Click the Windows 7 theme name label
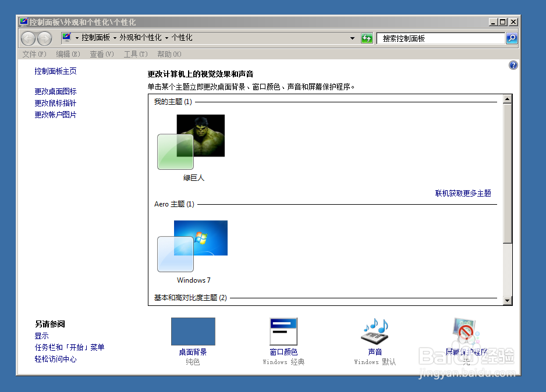 tap(194, 280)
